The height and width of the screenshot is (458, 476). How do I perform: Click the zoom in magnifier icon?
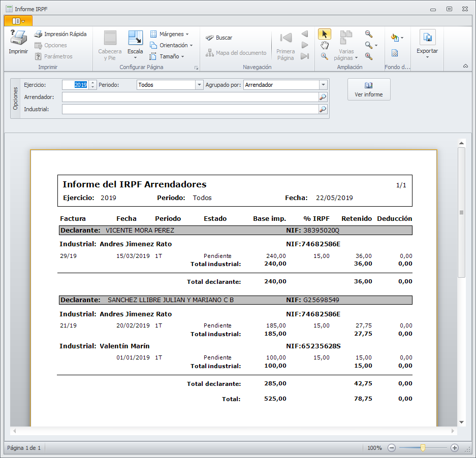pyautogui.click(x=369, y=56)
